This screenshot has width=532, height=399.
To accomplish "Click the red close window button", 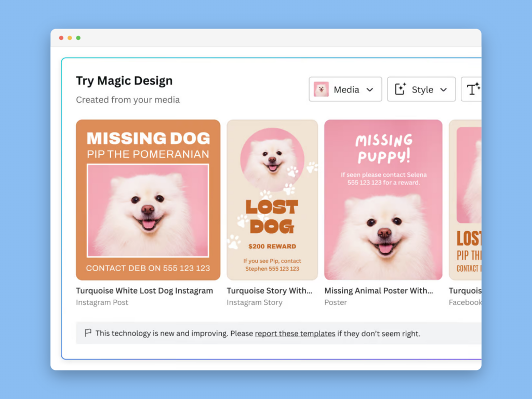I will [x=61, y=38].
